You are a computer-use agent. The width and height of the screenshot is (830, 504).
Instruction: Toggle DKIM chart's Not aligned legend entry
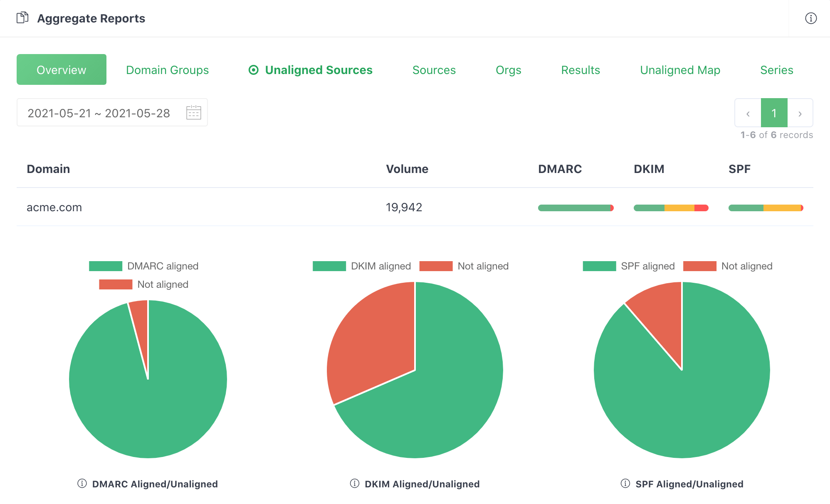click(x=464, y=266)
